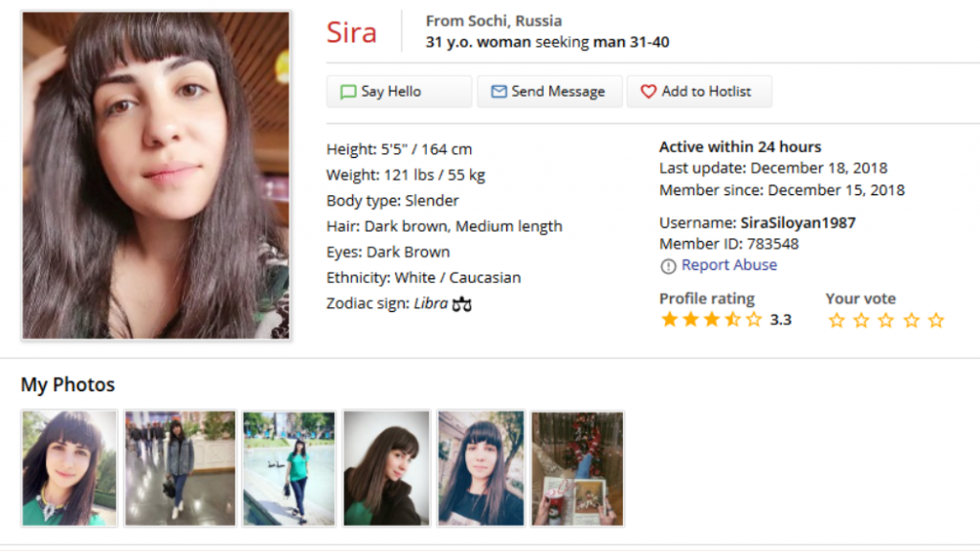Click the second star in Your vote
Screen dimensions: 980x551
[x=861, y=320]
